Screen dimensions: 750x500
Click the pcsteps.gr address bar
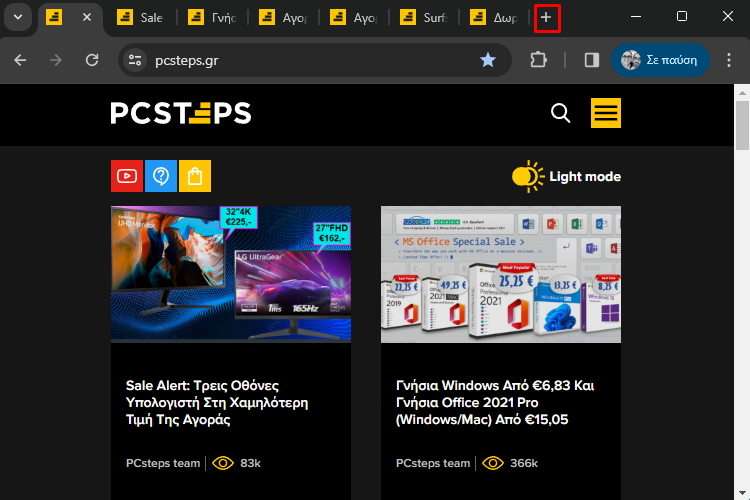[315, 60]
